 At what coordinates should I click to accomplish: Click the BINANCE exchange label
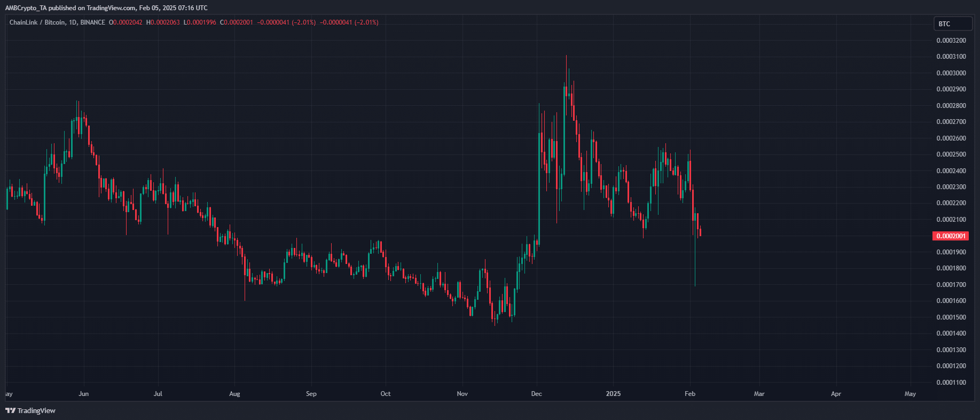coord(93,22)
